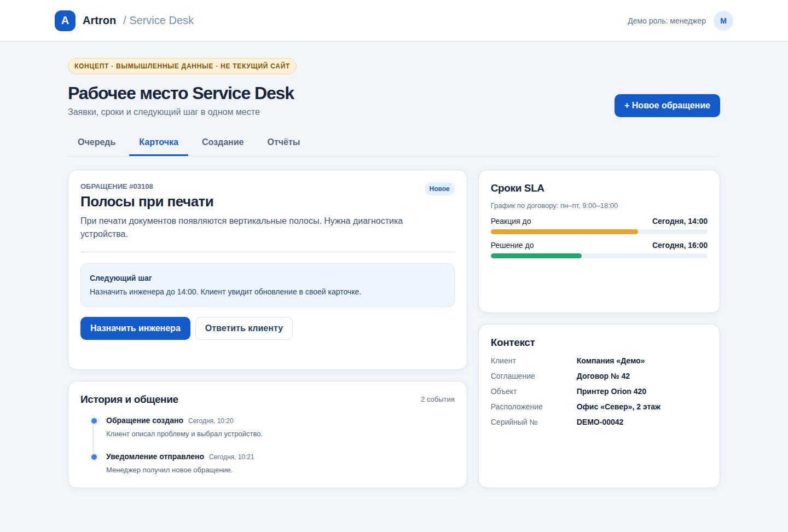Click the Новое status badge
788x532 pixels.
(439, 189)
